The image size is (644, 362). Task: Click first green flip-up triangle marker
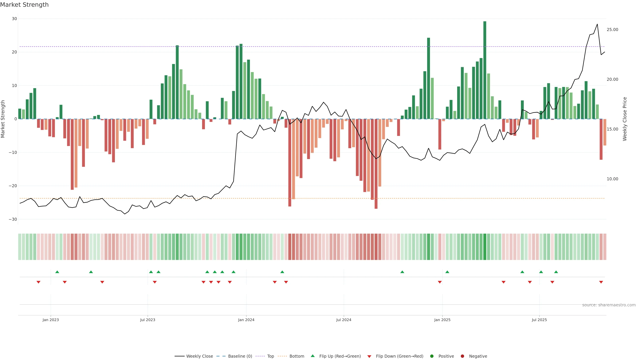click(x=57, y=272)
